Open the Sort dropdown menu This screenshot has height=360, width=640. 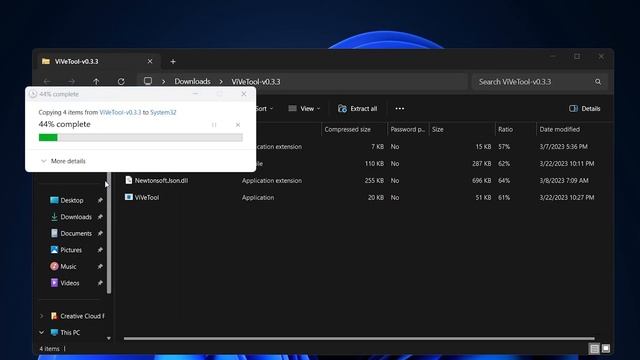(x=264, y=109)
